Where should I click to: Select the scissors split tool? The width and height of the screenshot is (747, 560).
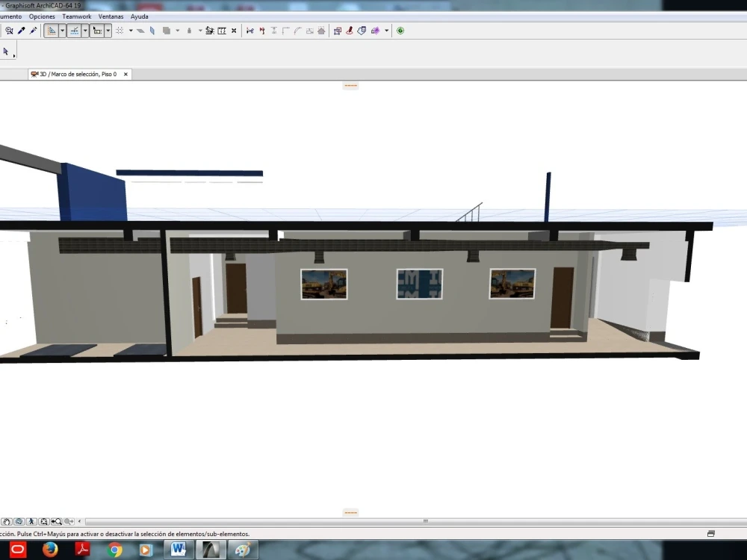pos(249,31)
